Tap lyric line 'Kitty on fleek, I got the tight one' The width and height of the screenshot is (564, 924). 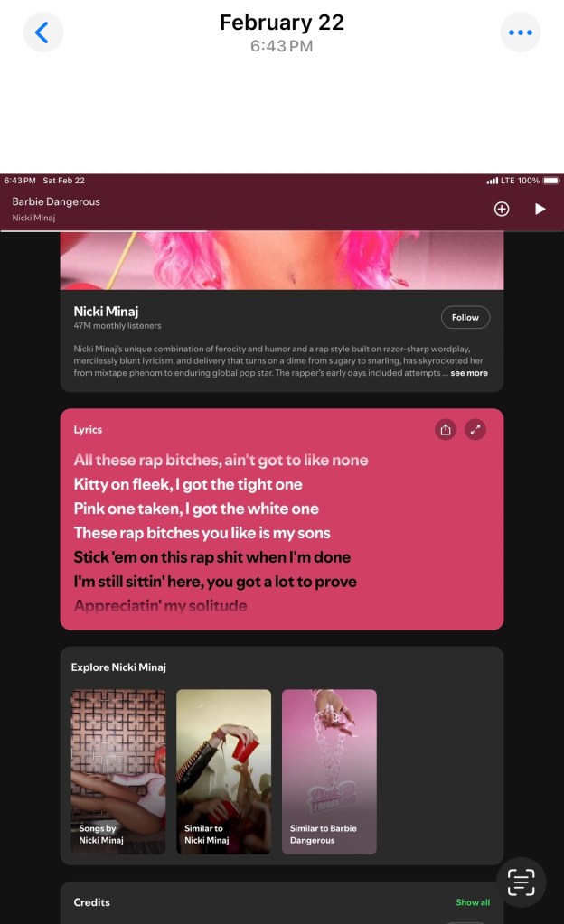pyautogui.click(x=188, y=484)
